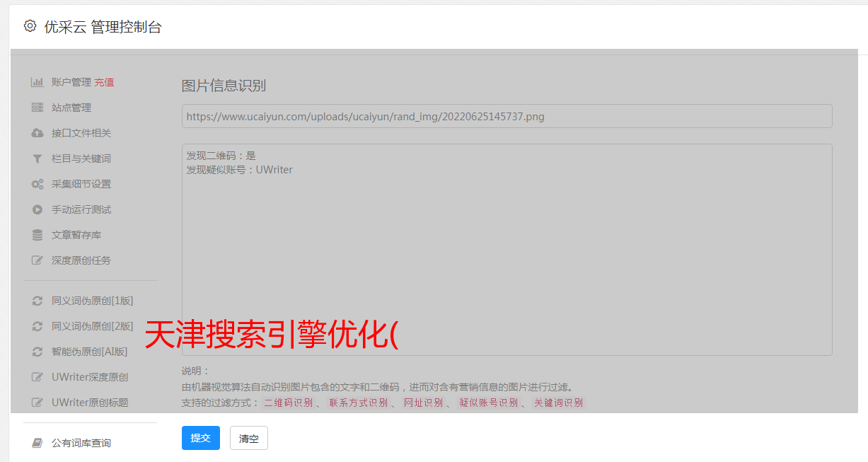Open 手动运行测试 page
Image resolution: width=868 pixels, height=462 pixels.
(x=81, y=209)
